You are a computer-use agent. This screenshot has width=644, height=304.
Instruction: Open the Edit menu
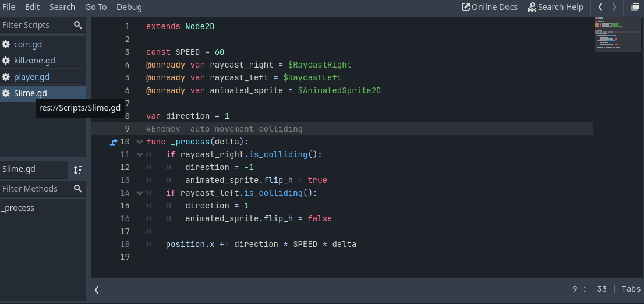point(33,7)
